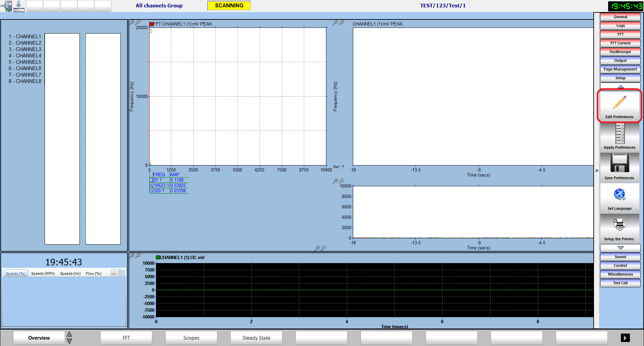Viewport: 644px width, 346px height.
Task: Zoom out on the lower 0-10000 time plot
Action: pyautogui.click(x=341, y=181)
